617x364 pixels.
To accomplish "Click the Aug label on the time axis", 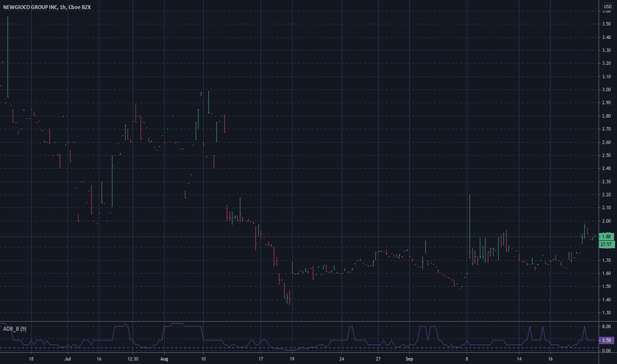I will (x=164, y=359).
